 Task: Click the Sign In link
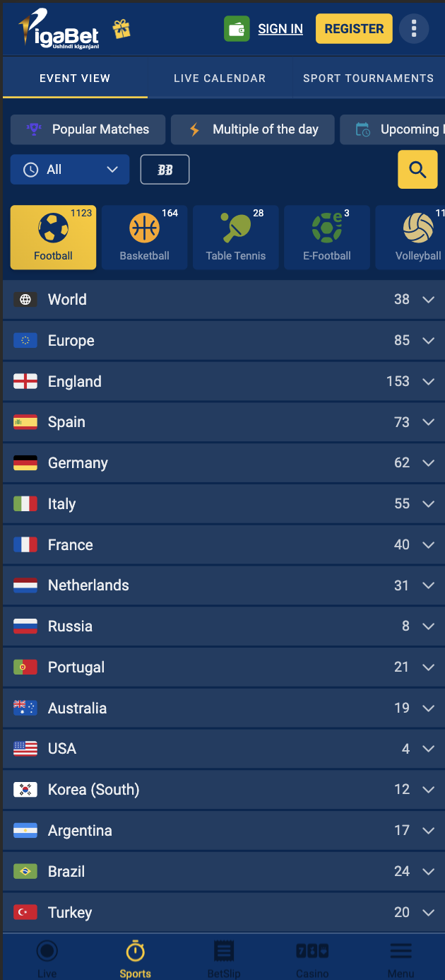pos(280,29)
